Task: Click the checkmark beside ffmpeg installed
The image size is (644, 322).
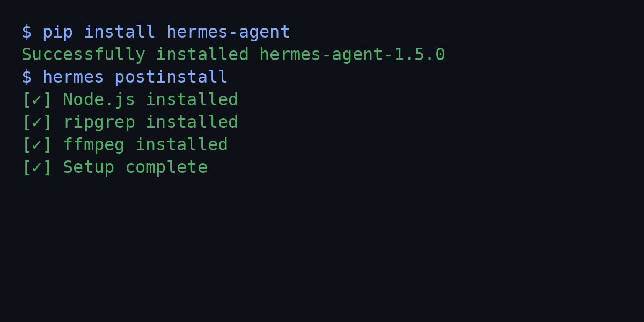Action: 36,145
